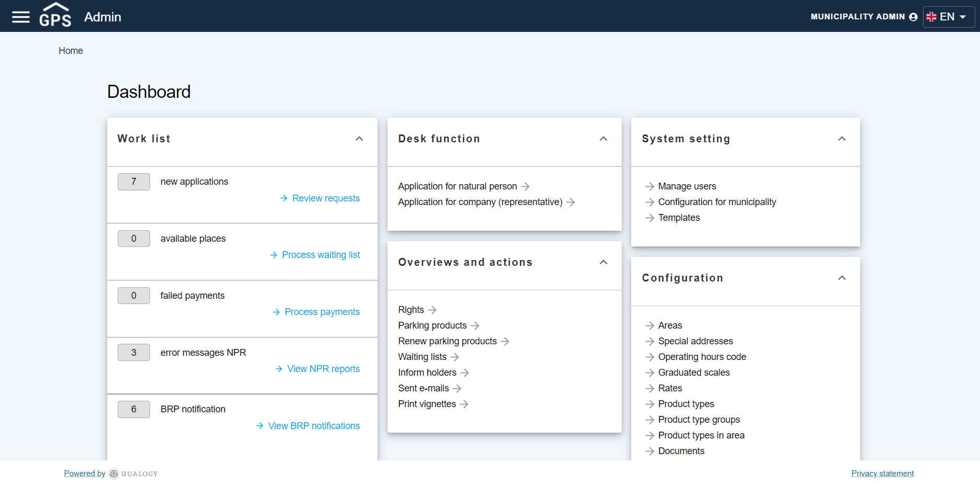
Task: Collapse the Configuration panel
Action: (842, 278)
